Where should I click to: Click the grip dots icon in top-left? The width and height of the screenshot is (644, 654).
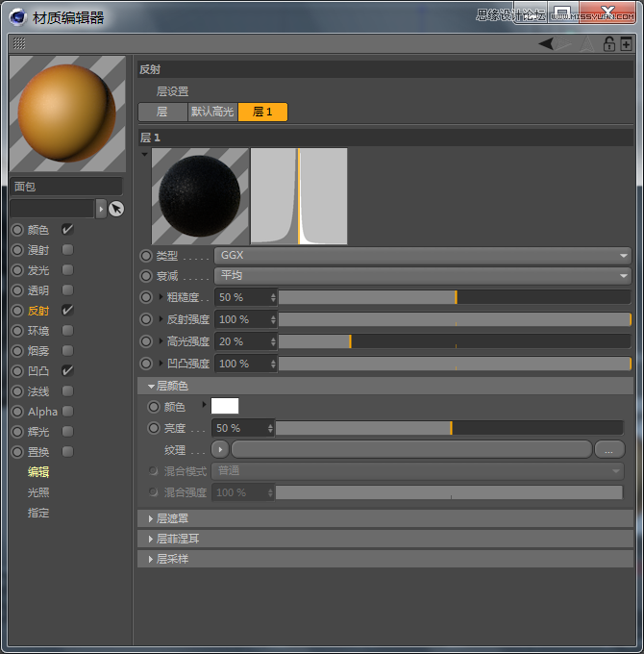19,43
